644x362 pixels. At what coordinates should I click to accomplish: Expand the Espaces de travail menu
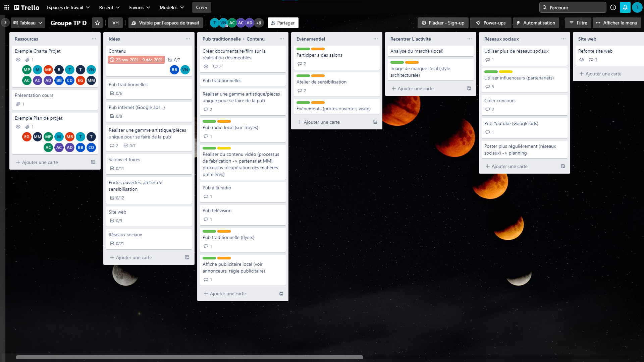point(68,7)
